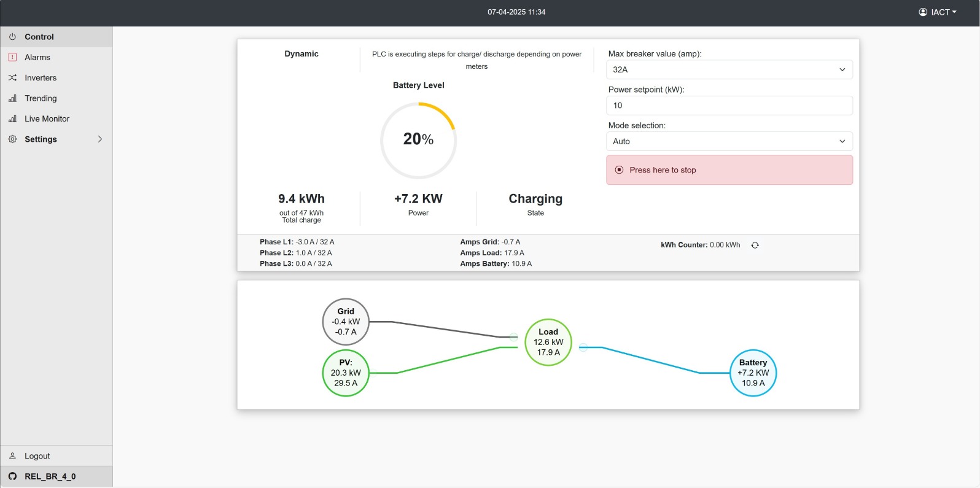Click the Live Monitor chart icon
Screen dimensions: 980x488
(12, 118)
